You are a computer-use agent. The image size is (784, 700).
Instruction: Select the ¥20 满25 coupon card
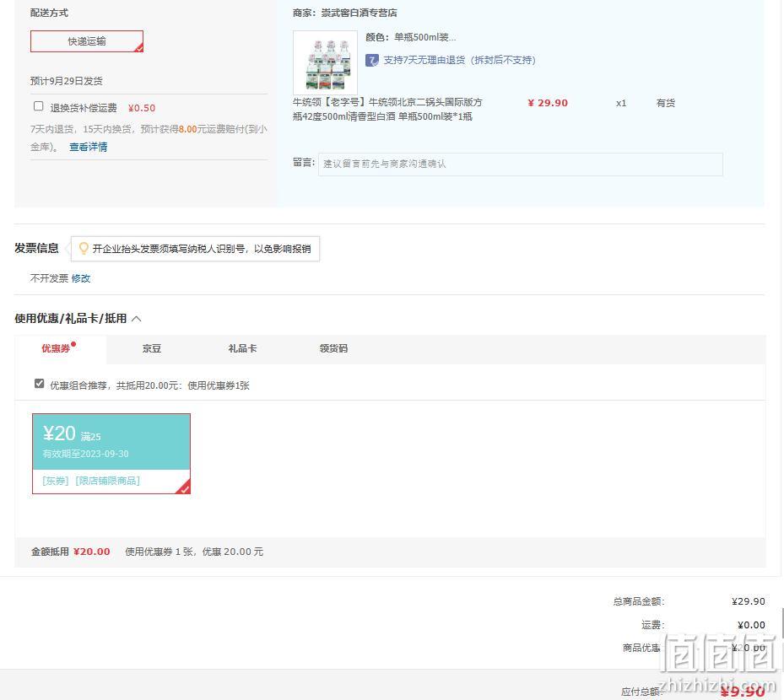tap(111, 454)
